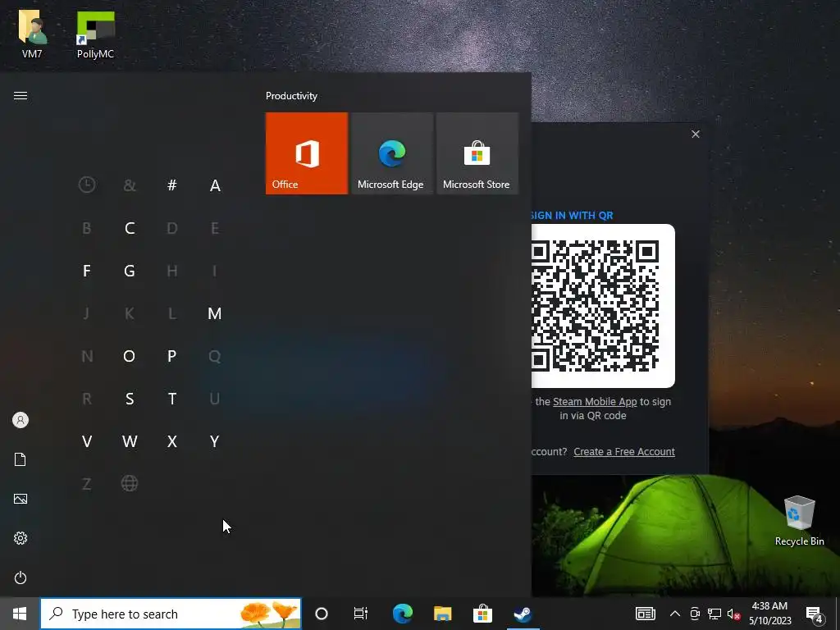This screenshot has width=840, height=630.
Task: Open Documents from Start sidebar
Action: point(21,459)
